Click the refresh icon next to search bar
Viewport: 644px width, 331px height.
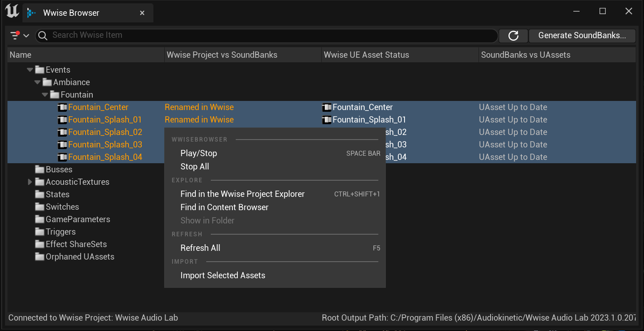513,36
